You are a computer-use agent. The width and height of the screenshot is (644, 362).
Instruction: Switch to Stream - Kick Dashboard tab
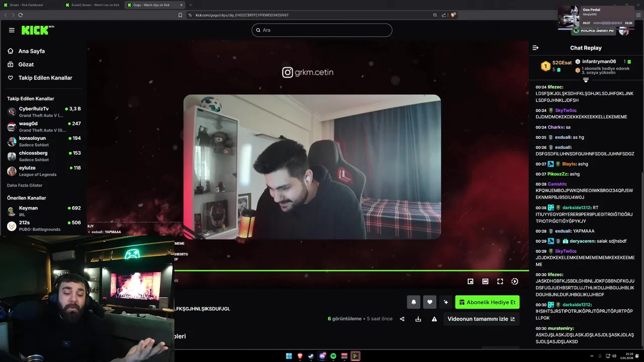[x=30, y=5]
